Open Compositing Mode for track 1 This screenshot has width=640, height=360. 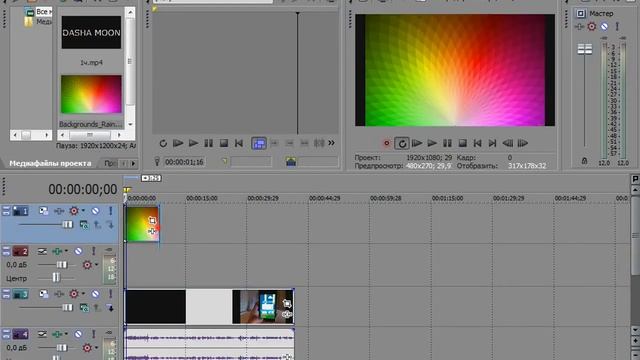coord(84,225)
